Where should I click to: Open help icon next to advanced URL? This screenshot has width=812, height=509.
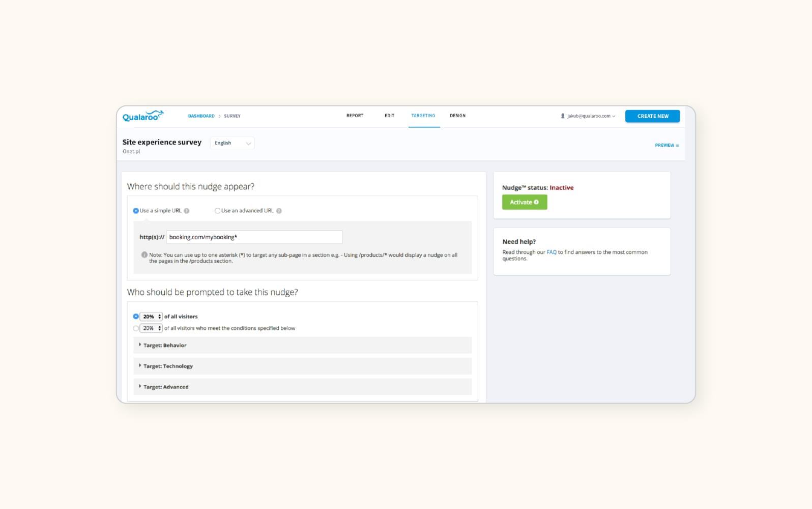click(x=279, y=211)
